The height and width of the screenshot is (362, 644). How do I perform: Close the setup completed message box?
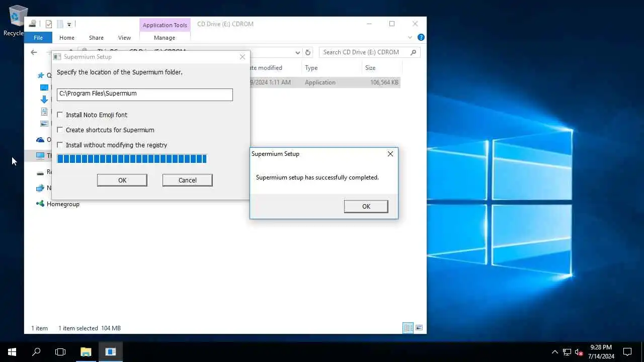(x=390, y=154)
